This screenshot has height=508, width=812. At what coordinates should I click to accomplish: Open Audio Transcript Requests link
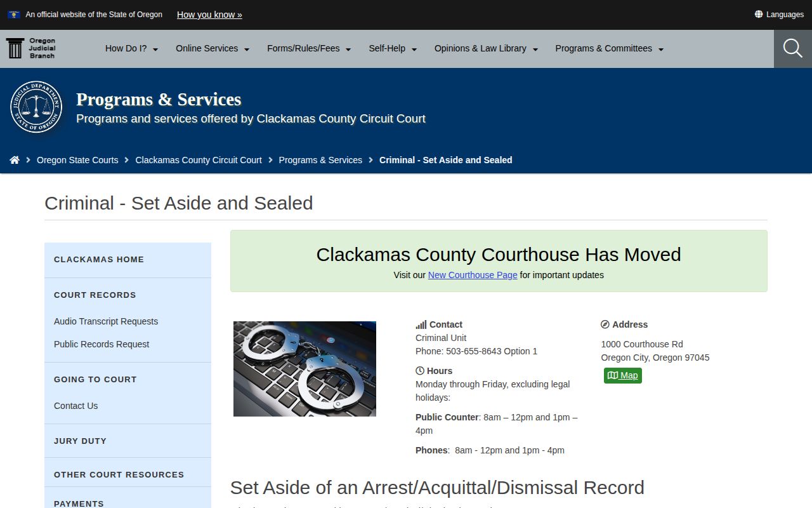[x=106, y=321]
